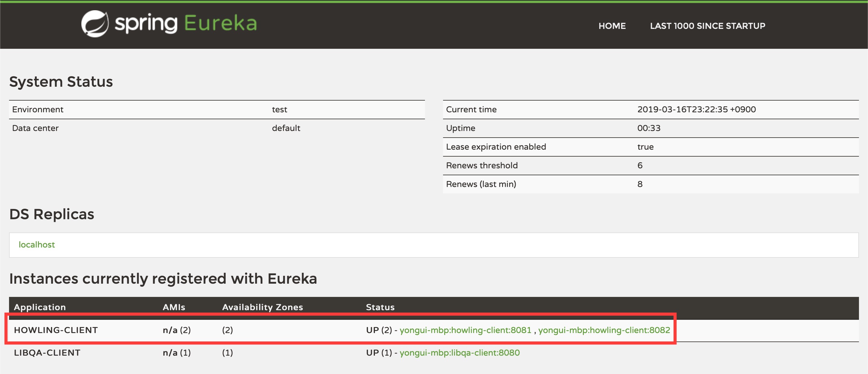
Task: Select the LIBQA-CLIENT application name
Action: pyautogui.click(x=47, y=353)
